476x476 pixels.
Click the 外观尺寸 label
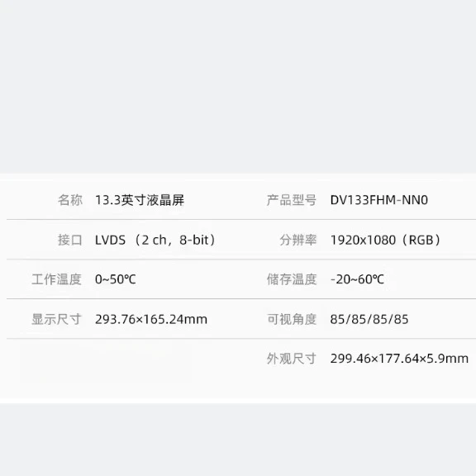click(x=292, y=359)
